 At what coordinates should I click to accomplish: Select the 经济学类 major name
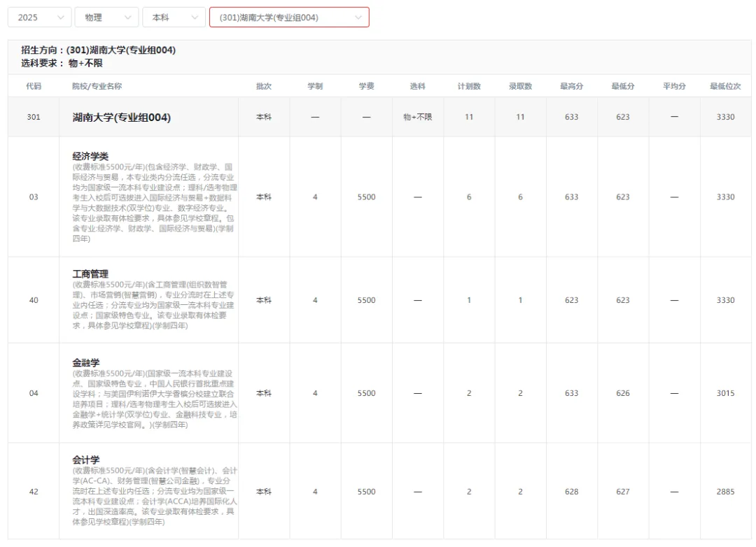[90, 156]
